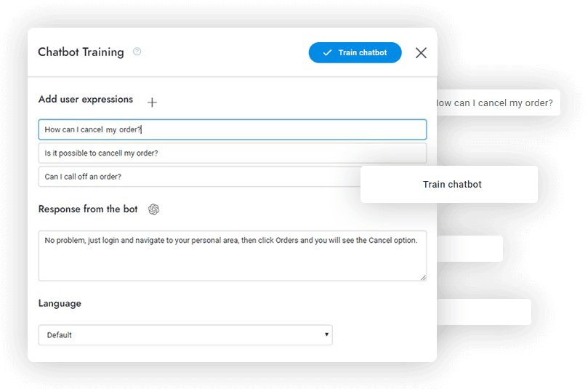Add a new user expression with plus icon
Viewport: 588px width, 389px height.
tap(152, 103)
